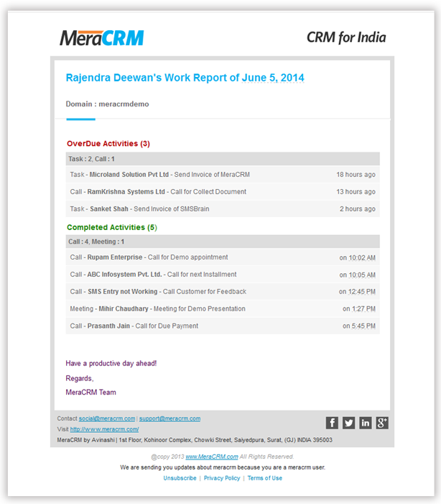The width and height of the screenshot is (441, 504).
Task: Open the Terms of Use link
Action: coord(264,478)
